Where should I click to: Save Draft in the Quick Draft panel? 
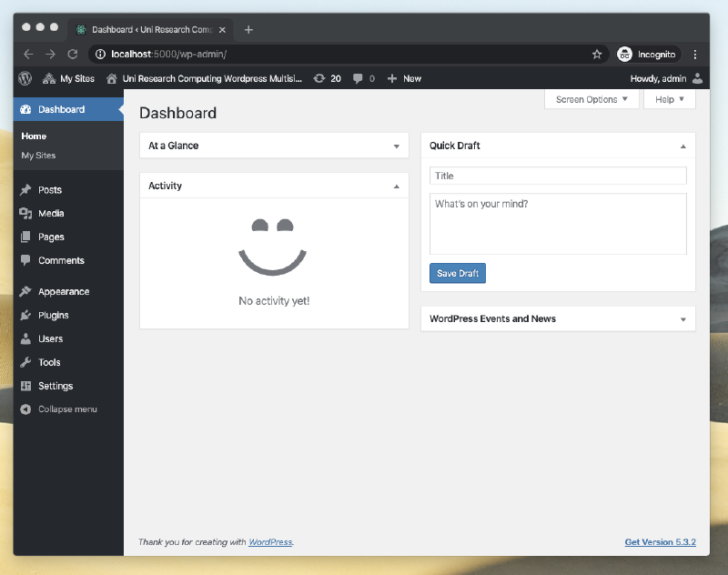pyautogui.click(x=457, y=273)
